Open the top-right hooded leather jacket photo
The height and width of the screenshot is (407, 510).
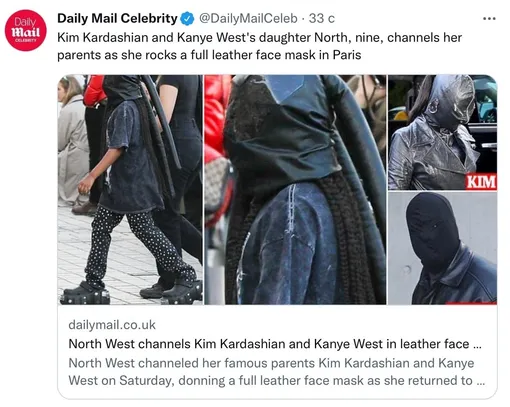pyautogui.click(x=442, y=132)
